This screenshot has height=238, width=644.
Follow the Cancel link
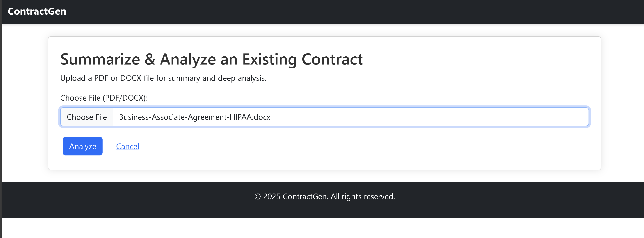point(128,146)
